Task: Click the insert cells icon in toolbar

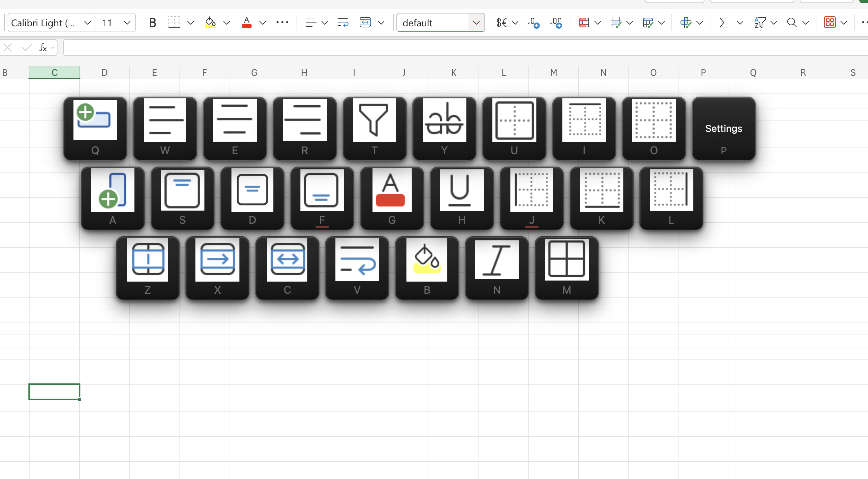Action: coord(686,23)
